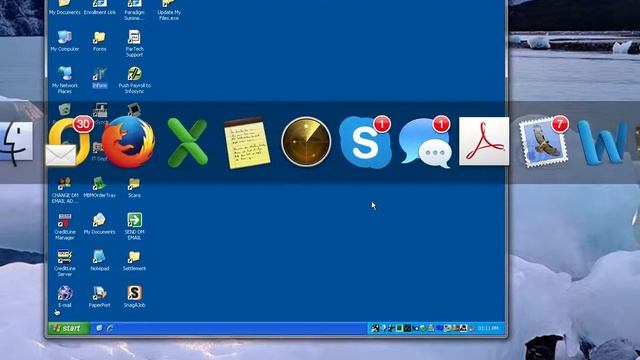Open the Settlement folder shortcut
This screenshot has height=360, width=640.
134,260
